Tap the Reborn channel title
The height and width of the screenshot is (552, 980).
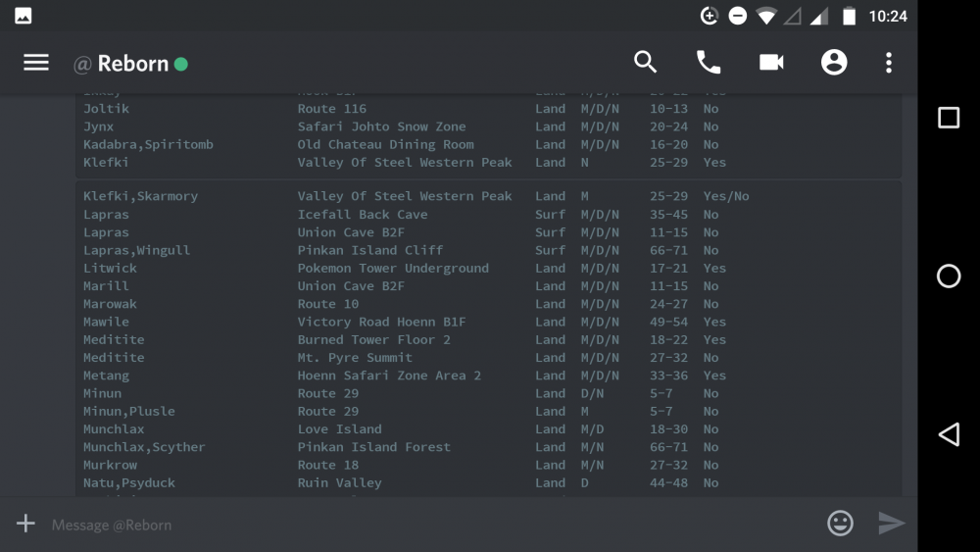coord(132,64)
